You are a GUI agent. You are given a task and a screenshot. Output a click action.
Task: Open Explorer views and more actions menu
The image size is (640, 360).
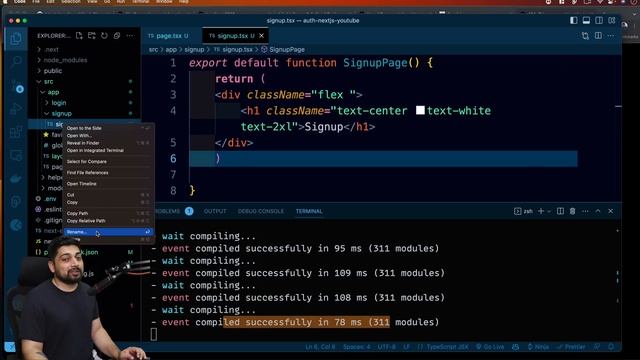point(130,36)
